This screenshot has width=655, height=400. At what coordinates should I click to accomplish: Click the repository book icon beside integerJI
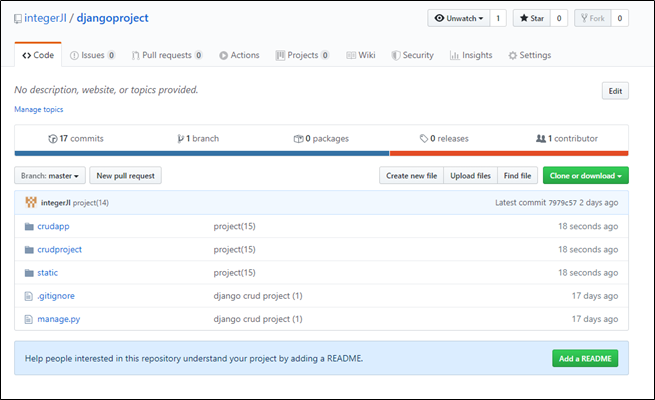point(18,19)
